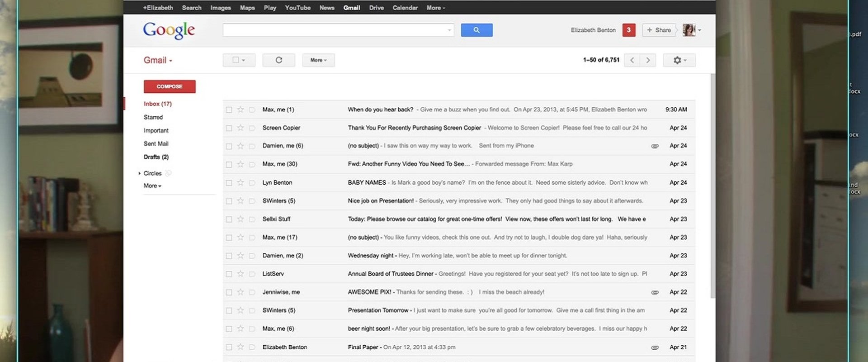868x362 pixels.
Task: Star the 'AWESOME PIX!' email
Action: tap(241, 292)
